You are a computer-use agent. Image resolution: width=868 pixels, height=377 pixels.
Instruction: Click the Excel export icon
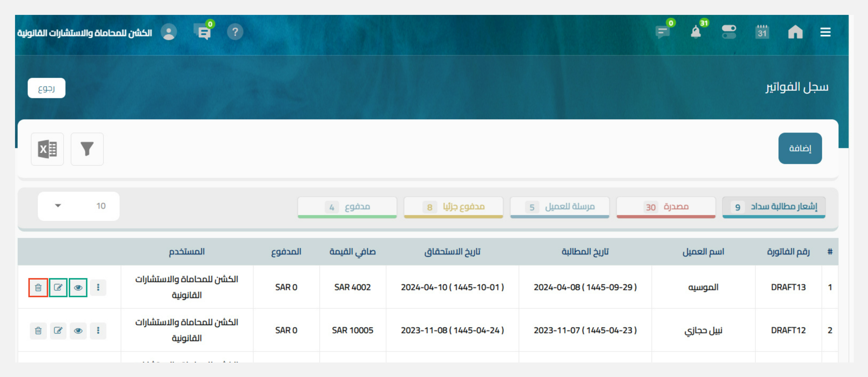[47, 149]
